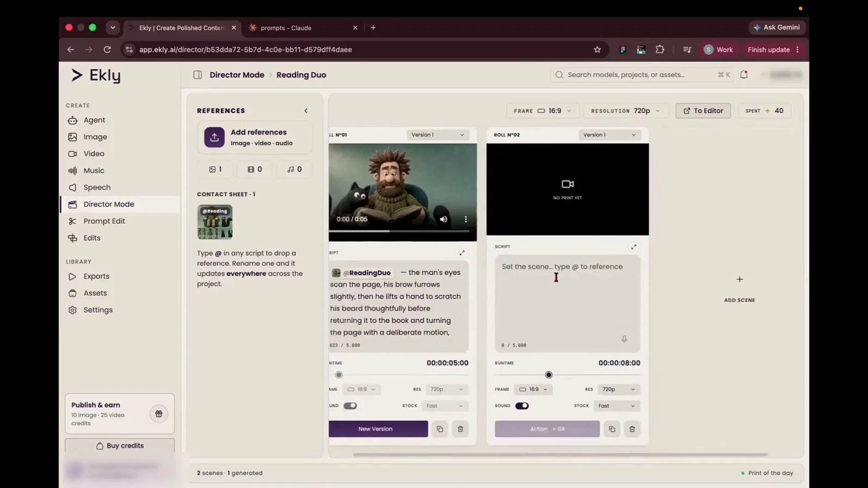868x488 pixels.
Task: Go back in the browser
Action: (x=71, y=49)
